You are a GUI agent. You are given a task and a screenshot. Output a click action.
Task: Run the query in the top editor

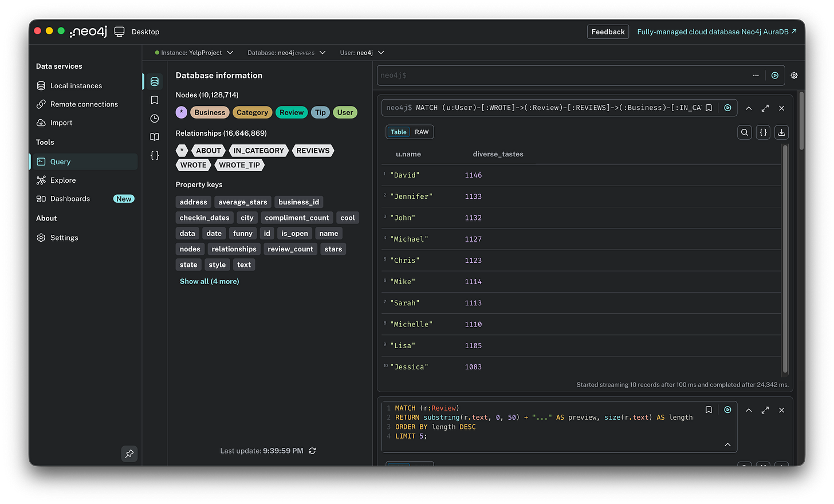pyautogui.click(x=776, y=75)
